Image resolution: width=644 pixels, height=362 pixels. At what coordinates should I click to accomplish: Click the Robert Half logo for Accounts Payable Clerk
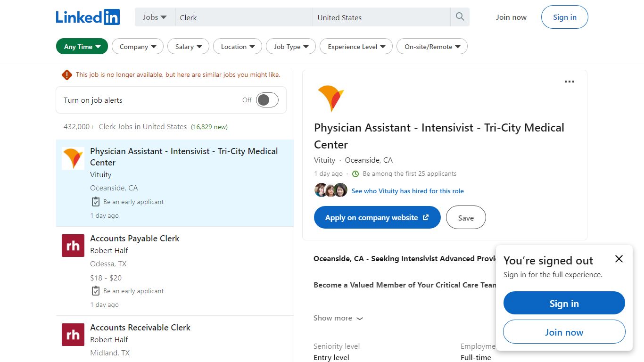point(73,246)
